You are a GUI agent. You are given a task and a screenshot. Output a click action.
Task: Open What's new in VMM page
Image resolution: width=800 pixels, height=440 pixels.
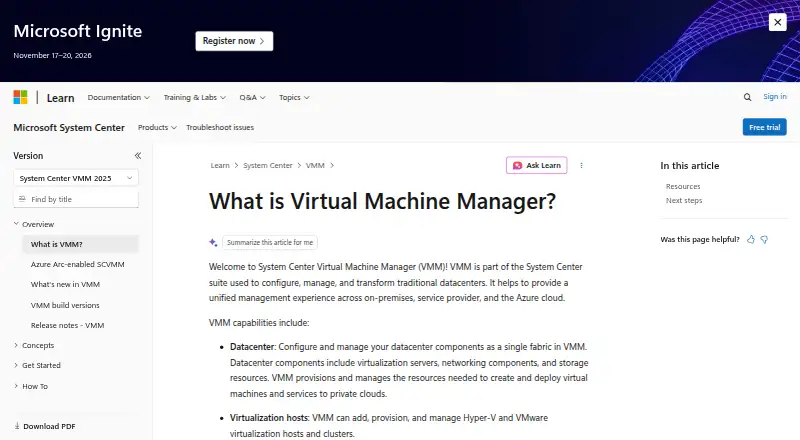65,284
